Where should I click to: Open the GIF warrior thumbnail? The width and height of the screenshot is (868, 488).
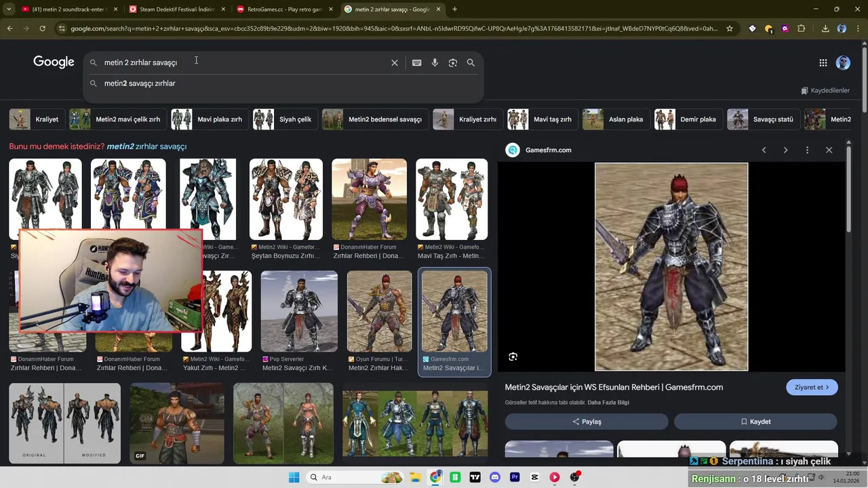(x=176, y=423)
